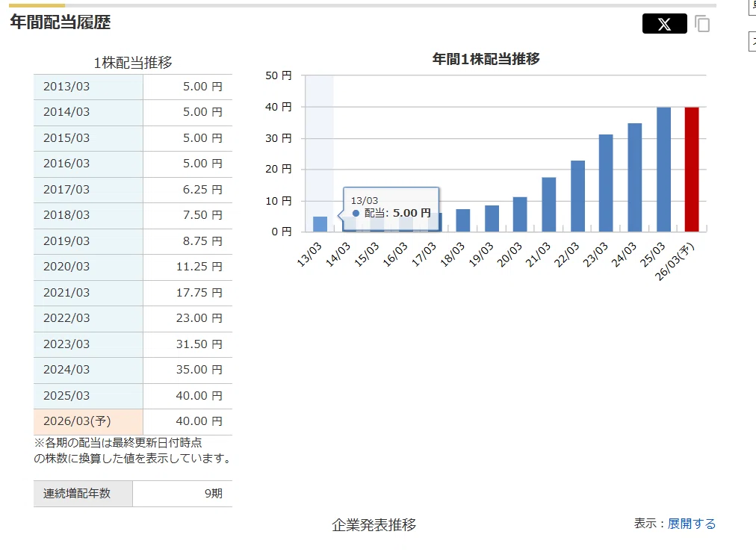Click the 年間1株配当推移 chart title
The height and width of the screenshot is (555, 756).
tap(486, 59)
